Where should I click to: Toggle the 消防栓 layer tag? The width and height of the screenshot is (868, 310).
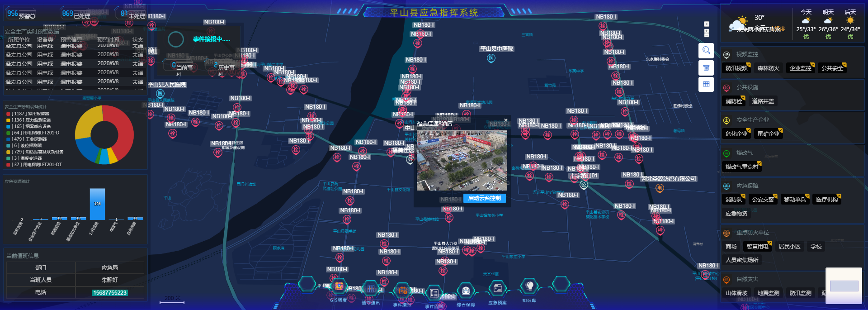[x=734, y=101]
